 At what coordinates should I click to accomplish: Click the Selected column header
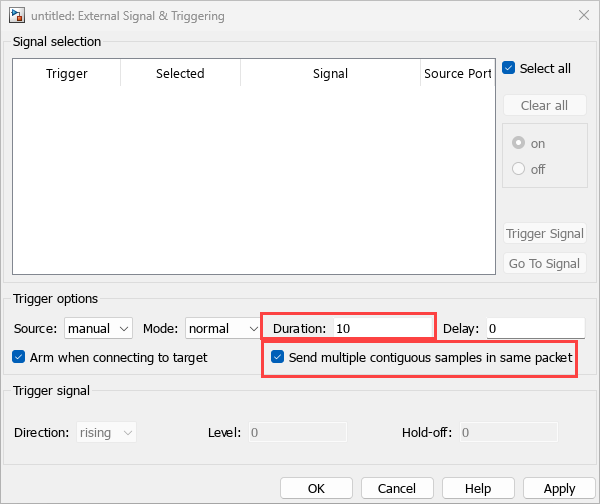[x=180, y=74]
